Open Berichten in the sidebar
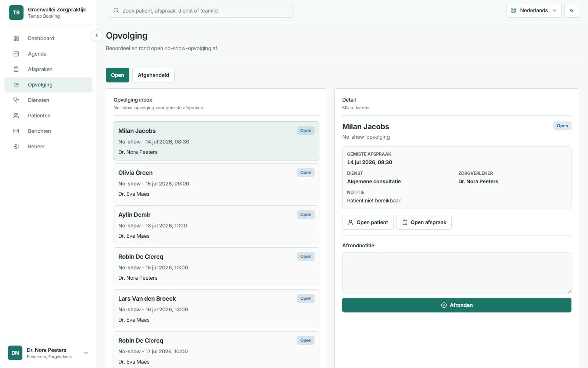Image resolution: width=588 pixels, height=368 pixels. 48,131
